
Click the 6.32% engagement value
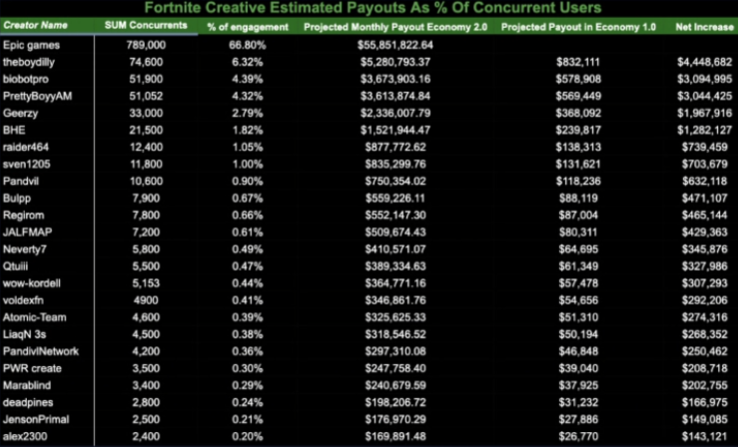(x=247, y=62)
